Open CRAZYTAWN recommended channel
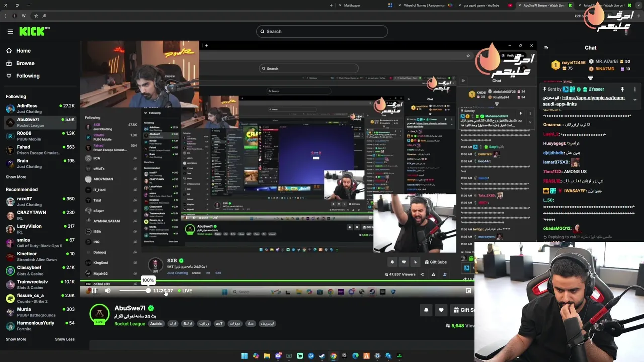This screenshot has width=644, height=362. [40, 215]
